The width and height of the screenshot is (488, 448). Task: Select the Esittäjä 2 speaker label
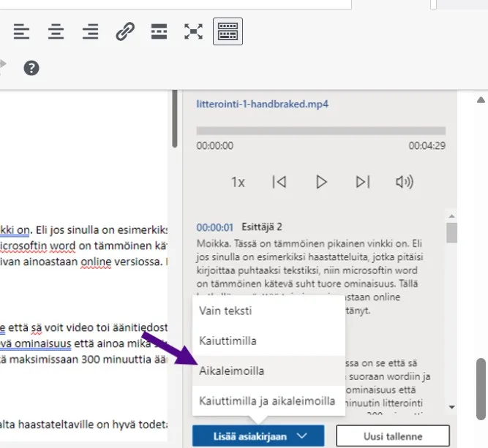[262, 227]
